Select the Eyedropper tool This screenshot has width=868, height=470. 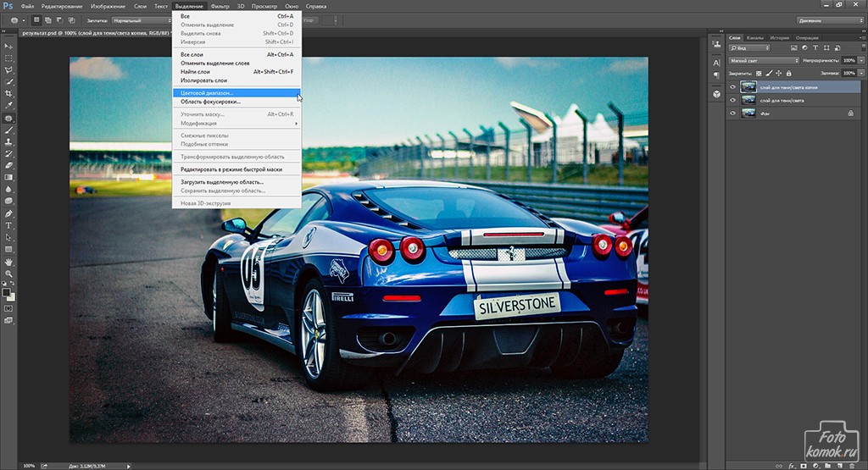(8, 105)
